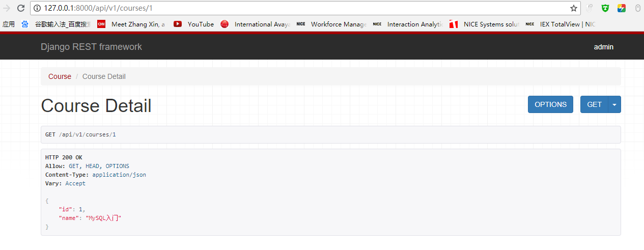Open the NICE Systems solutions bookmark
This screenshot has width=644, height=250.
point(484,24)
